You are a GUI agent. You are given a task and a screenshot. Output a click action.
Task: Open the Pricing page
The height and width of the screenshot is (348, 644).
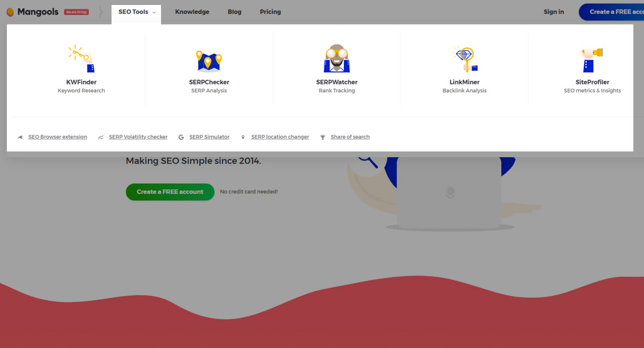pyautogui.click(x=270, y=12)
